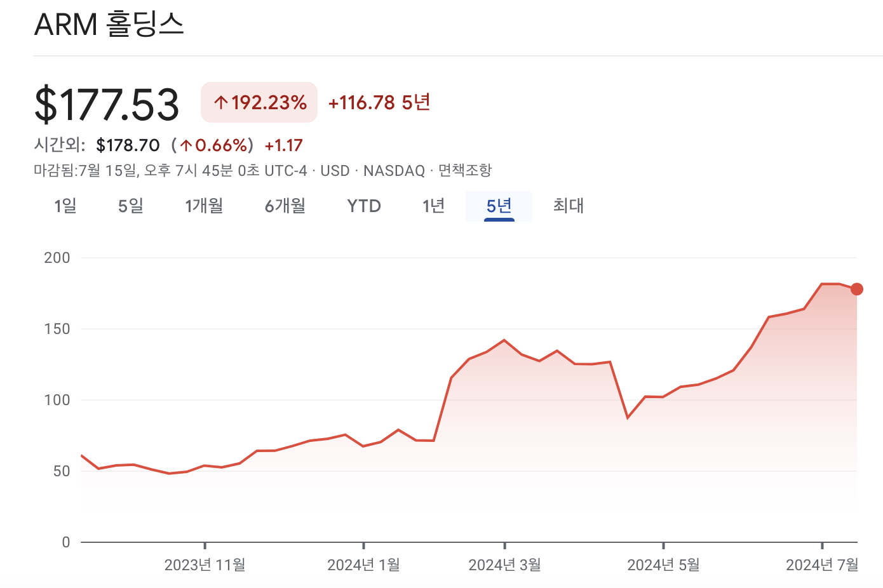
Task: Click the after-hours 0.66% up arrow icon
Action: [x=185, y=145]
